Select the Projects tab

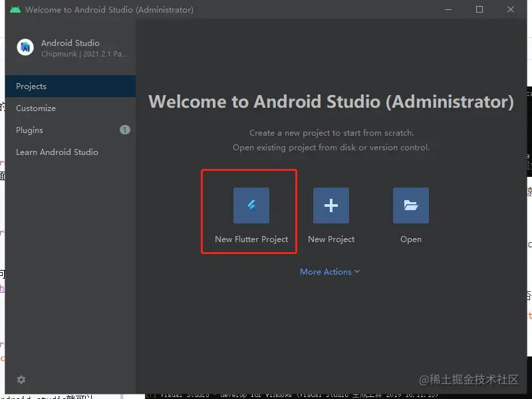[x=70, y=86]
